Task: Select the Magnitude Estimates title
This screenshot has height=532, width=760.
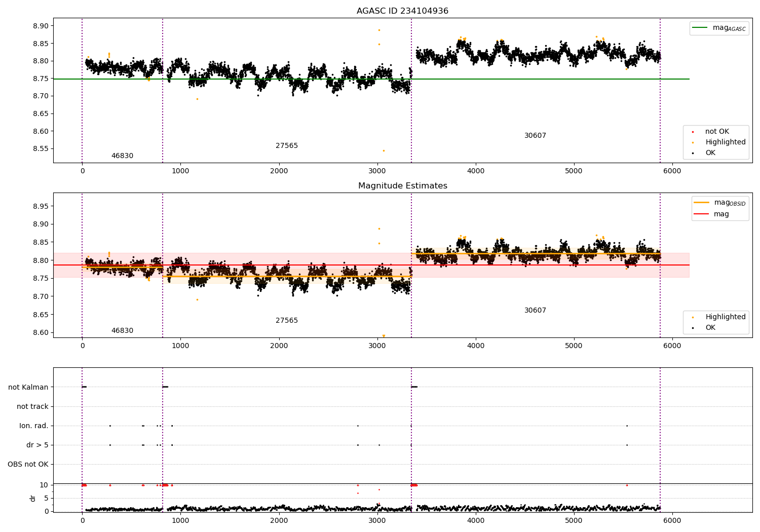Action: coord(402,186)
